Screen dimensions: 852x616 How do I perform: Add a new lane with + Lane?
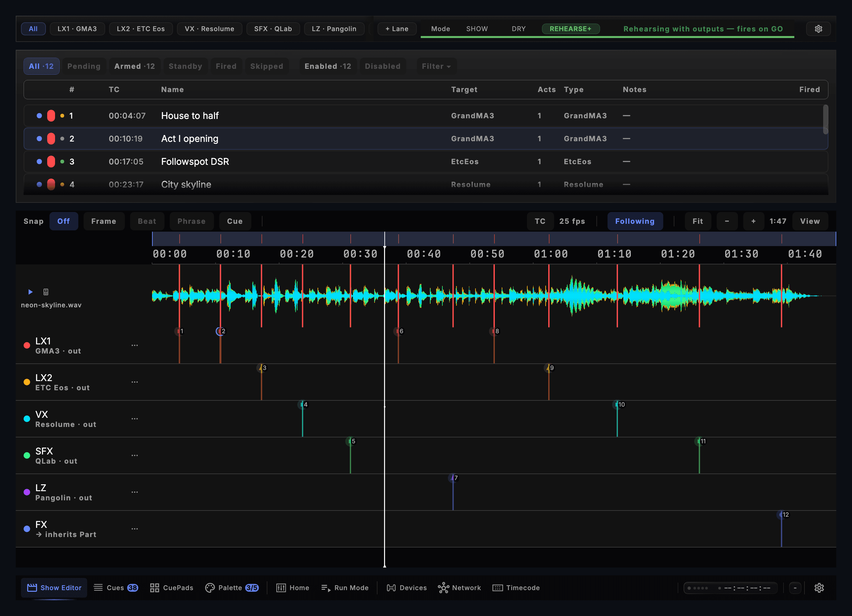(x=397, y=29)
